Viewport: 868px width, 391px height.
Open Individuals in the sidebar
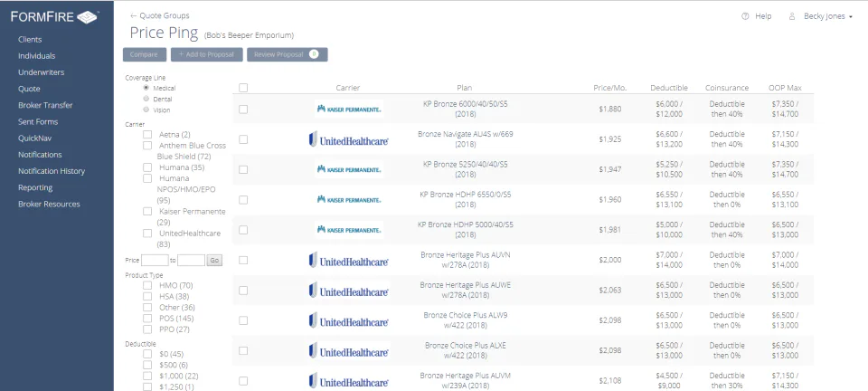pyautogui.click(x=36, y=56)
